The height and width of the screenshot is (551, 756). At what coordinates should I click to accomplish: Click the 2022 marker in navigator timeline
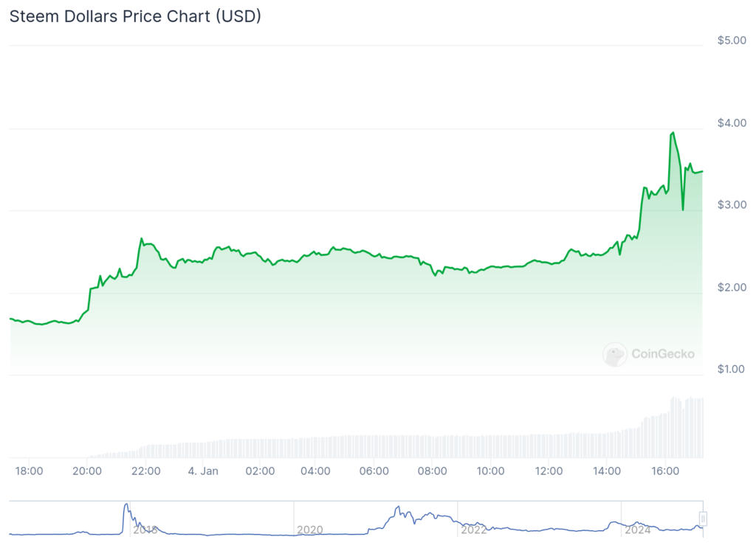(x=473, y=530)
